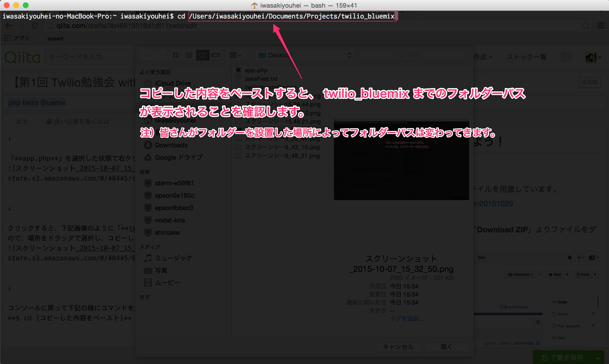Switch file dialog to icon view
Screen dimensions: 609x364
point(175,55)
